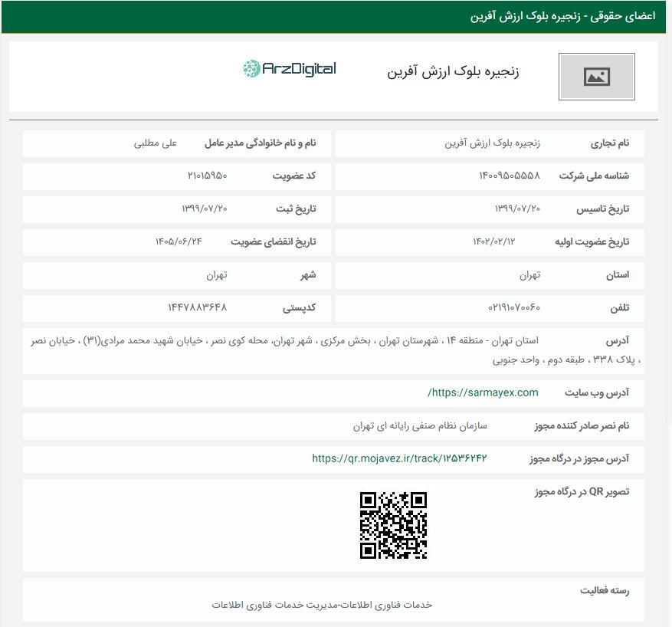Click the شناسه ملی شرکت label
The image size is (672, 627).
594,176
